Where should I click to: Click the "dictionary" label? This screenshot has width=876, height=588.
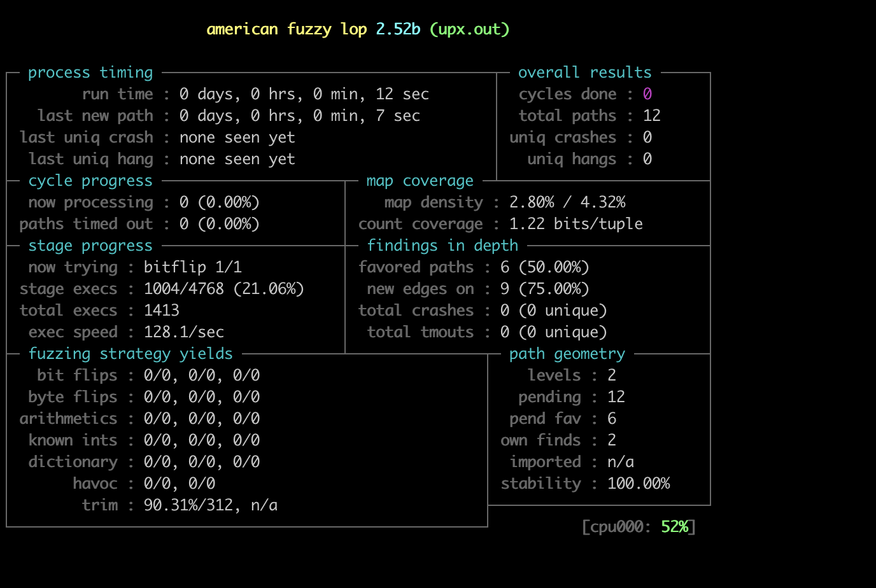coord(73,462)
